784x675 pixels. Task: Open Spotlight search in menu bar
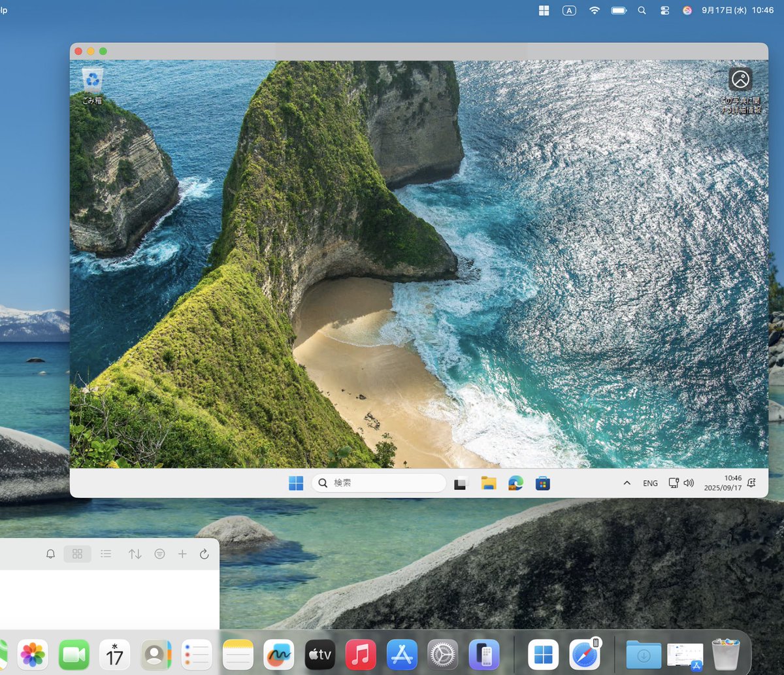coord(642,10)
